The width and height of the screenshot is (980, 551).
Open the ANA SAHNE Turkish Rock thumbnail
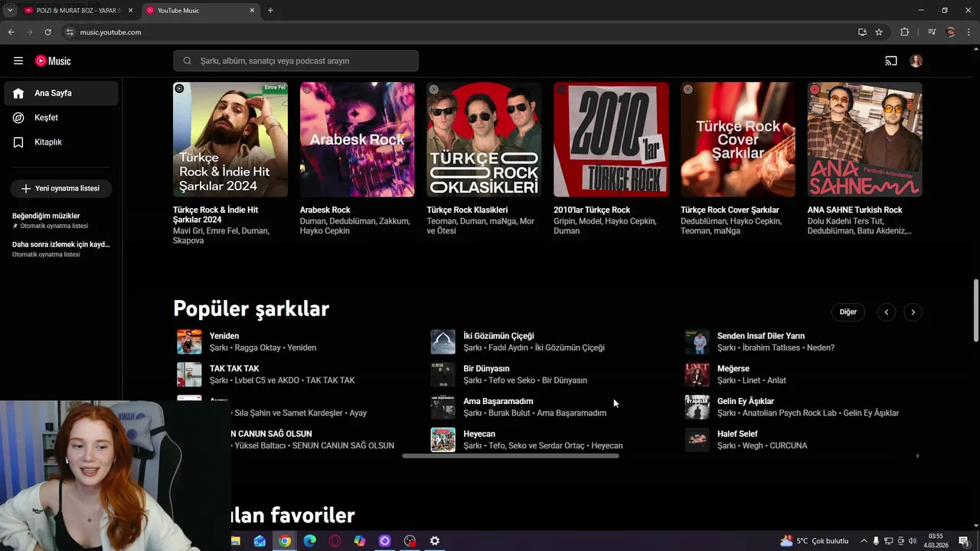865,140
